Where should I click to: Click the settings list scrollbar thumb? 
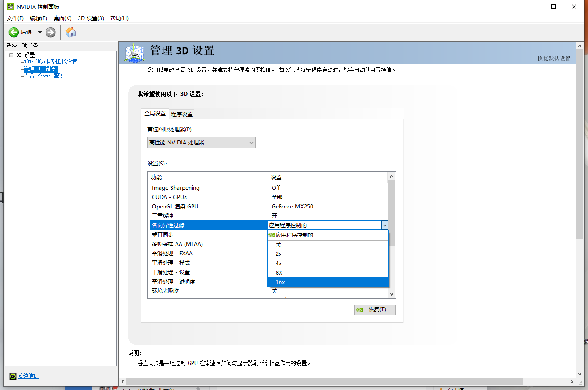[392, 213]
